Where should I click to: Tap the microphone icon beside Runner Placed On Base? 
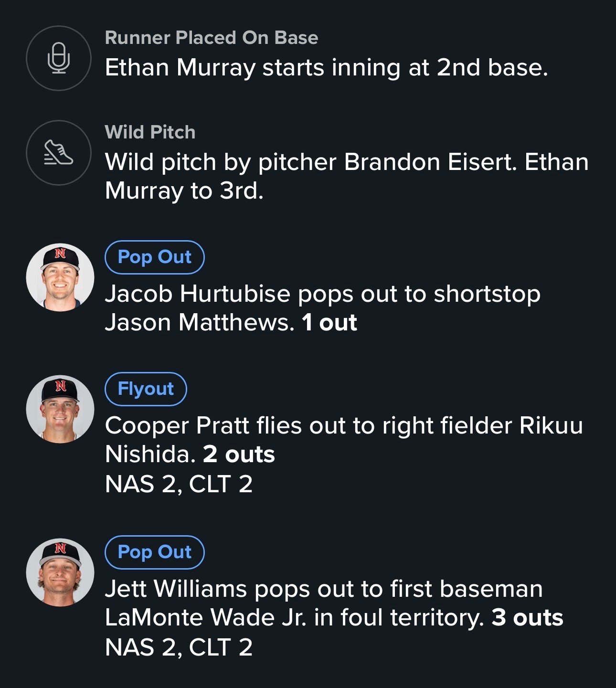coord(59,58)
